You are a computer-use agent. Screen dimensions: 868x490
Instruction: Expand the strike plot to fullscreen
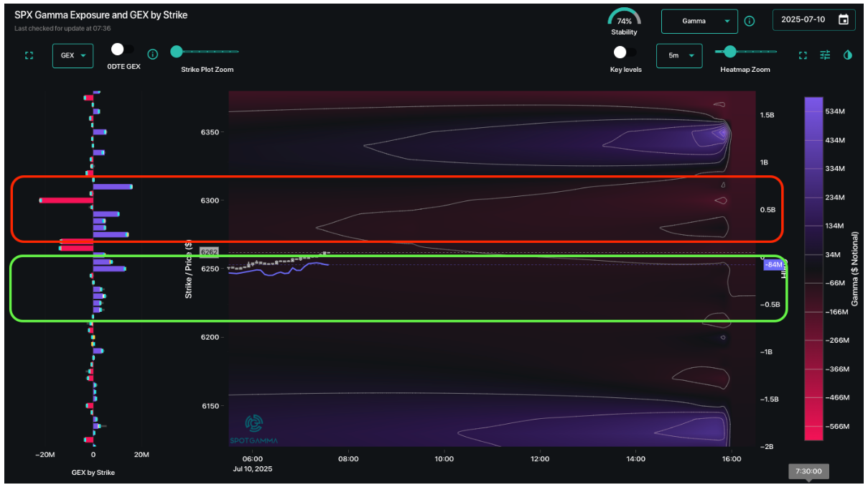29,55
